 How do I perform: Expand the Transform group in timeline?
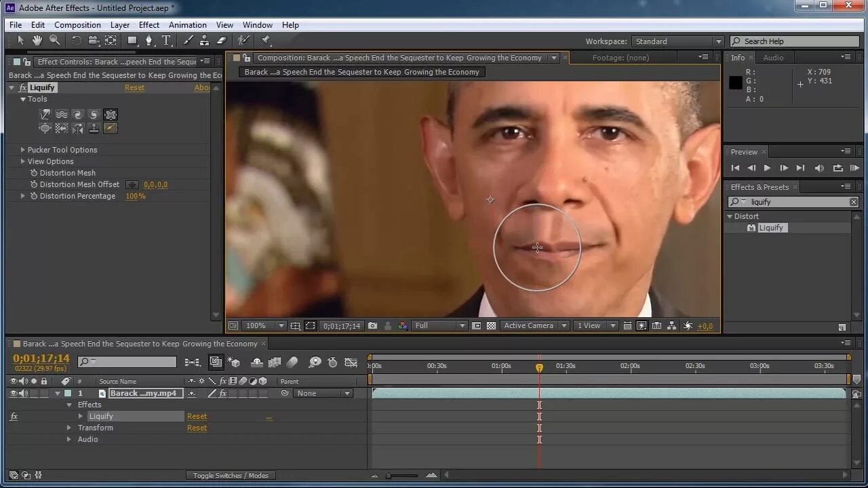69,428
